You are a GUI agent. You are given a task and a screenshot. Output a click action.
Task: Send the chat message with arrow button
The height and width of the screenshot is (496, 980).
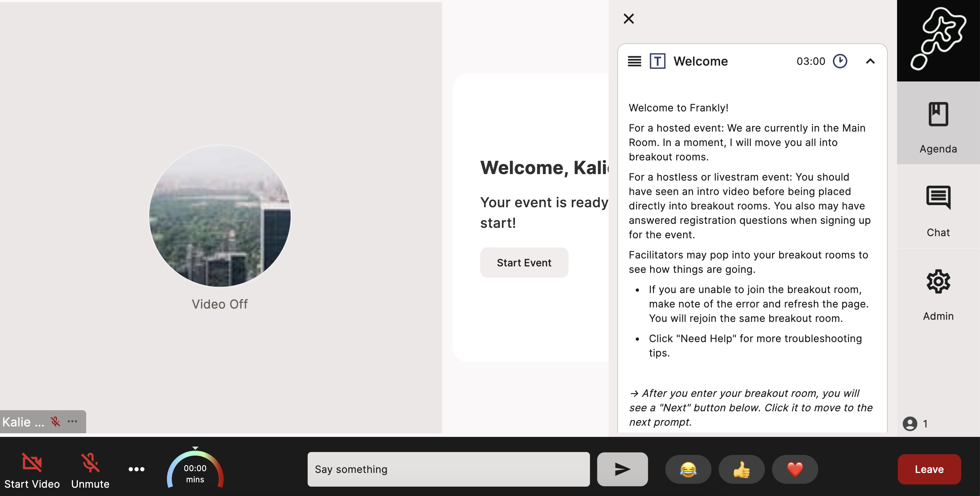click(x=622, y=469)
